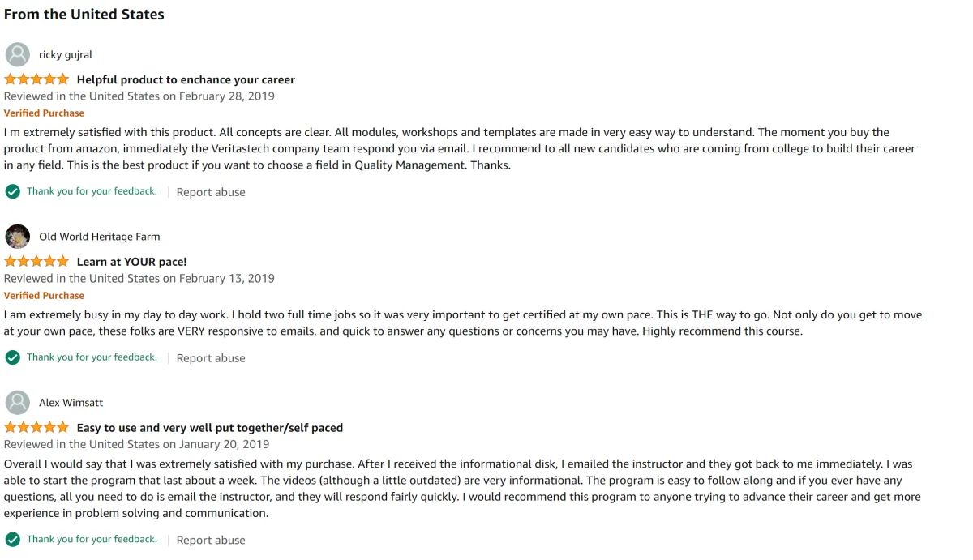The width and height of the screenshot is (973, 560).
Task: Click the green checkmark under Alex Wimsatt's review
Action: pyautogui.click(x=12, y=540)
